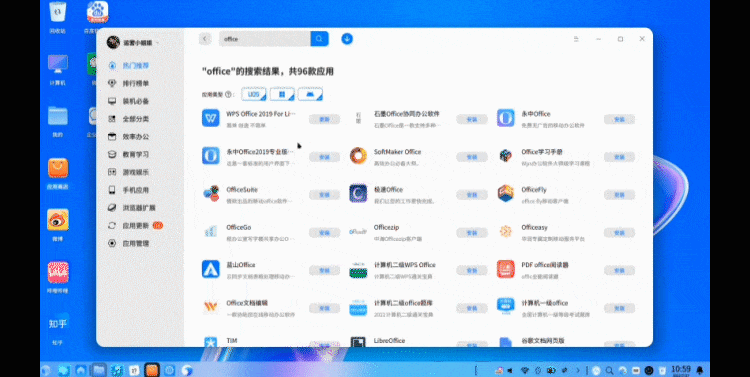
Task: Open the Office学习手册 app icon
Action: click(506, 155)
